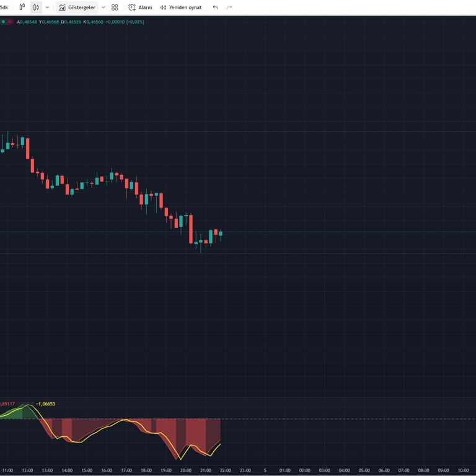Click the 07:00 time axis label
This screenshot has height=476, width=476.
(403, 470)
